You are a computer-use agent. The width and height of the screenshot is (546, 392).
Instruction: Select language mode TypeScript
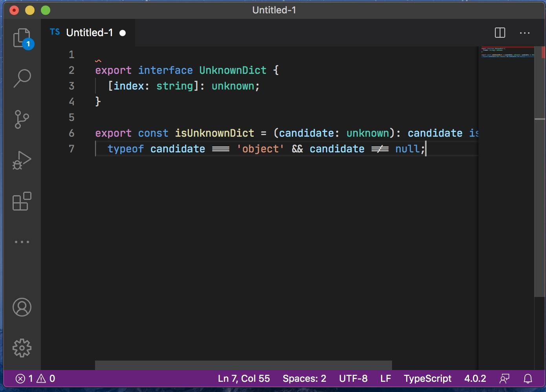pyautogui.click(x=427, y=379)
